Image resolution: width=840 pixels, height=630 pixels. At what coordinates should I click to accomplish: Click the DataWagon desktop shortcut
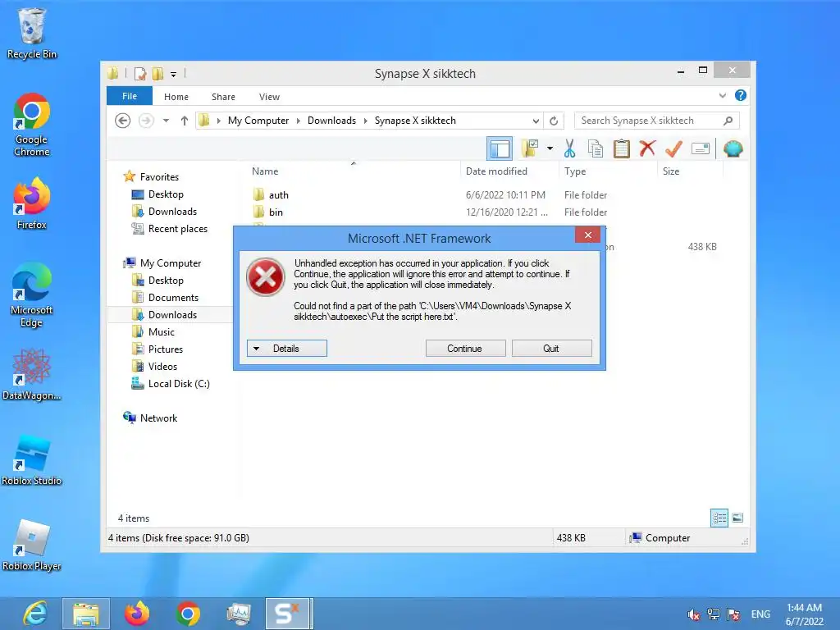(x=32, y=374)
